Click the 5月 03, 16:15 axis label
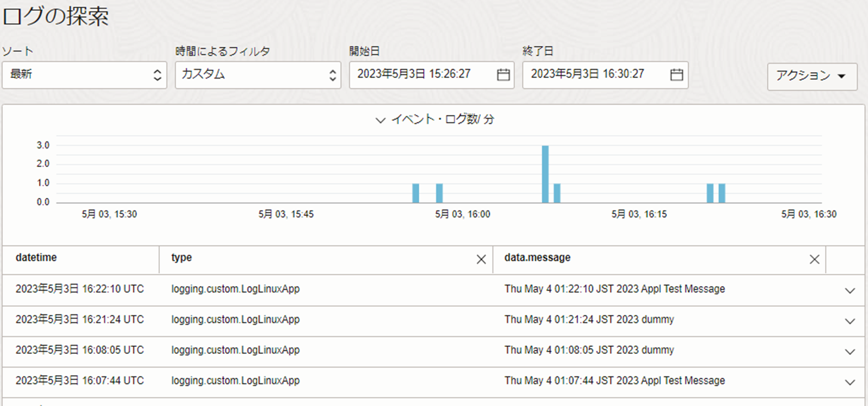 tap(639, 214)
